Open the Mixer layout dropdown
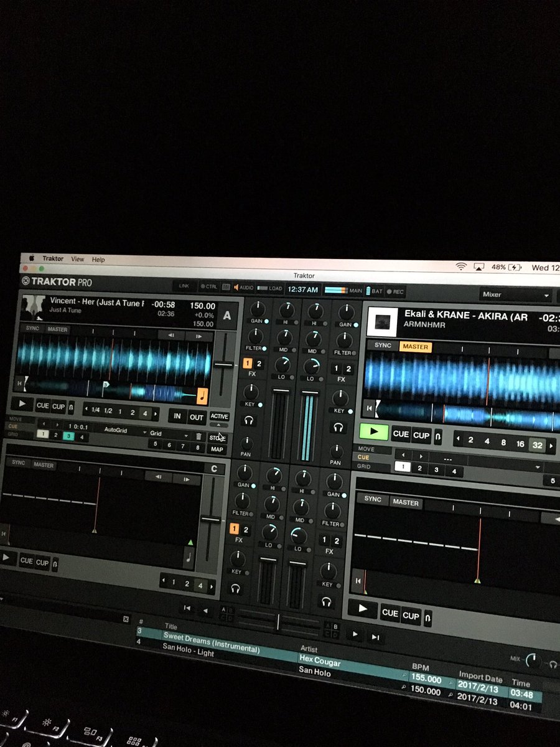The width and height of the screenshot is (560, 747). click(515, 294)
